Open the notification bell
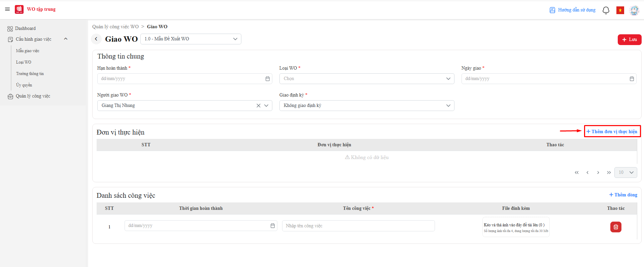Image resolution: width=644 pixels, height=267 pixels. (606, 10)
